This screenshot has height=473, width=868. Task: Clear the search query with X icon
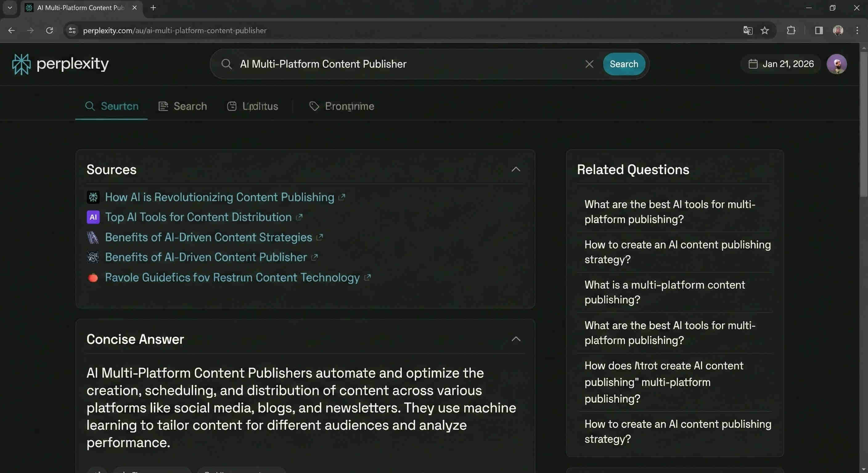tap(589, 64)
